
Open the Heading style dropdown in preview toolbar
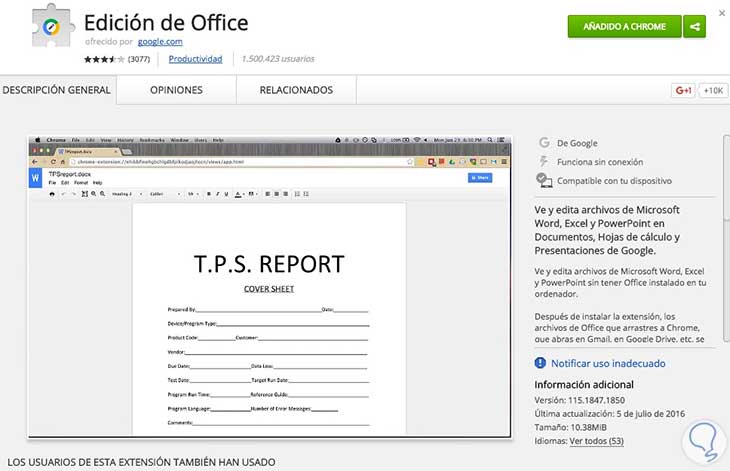click(x=127, y=194)
